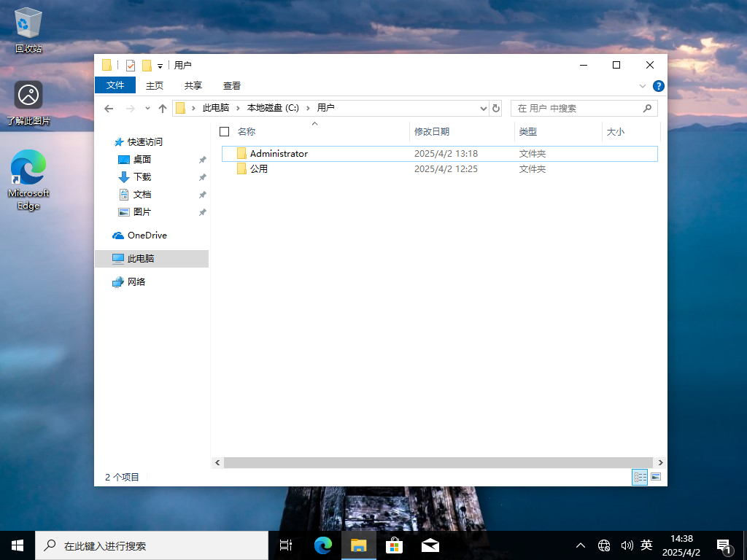Click the pin icon next to 下载
Image resolution: width=747 pixels, height=560 pixels.
(203, 178)
